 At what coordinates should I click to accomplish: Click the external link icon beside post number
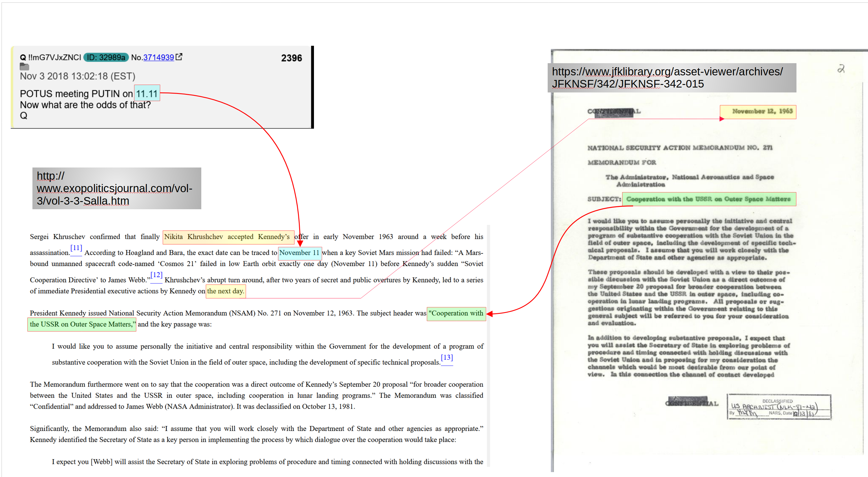179,57
